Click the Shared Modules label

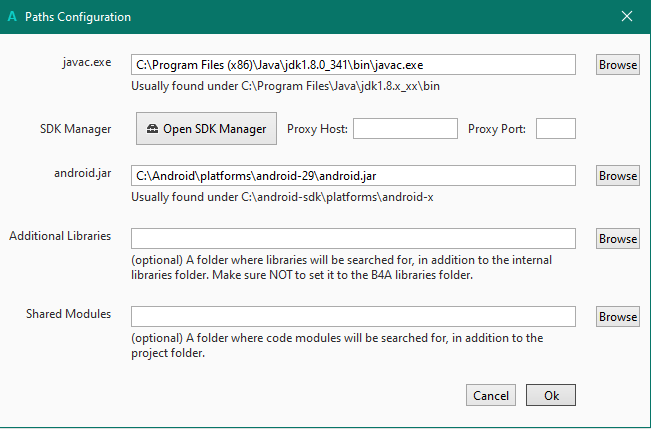tap(68, 314)
